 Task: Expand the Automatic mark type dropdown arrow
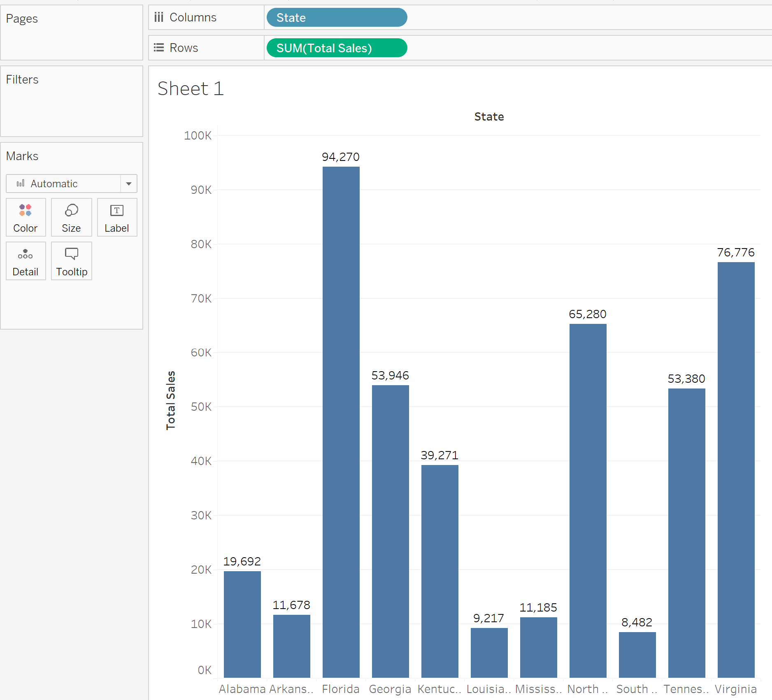point(129,184)
